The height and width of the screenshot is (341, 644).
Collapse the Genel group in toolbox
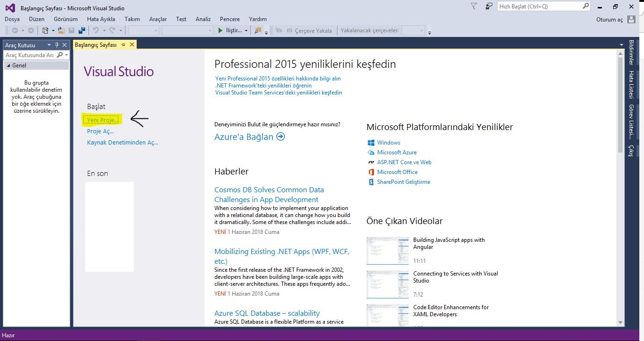pos(8,65)
